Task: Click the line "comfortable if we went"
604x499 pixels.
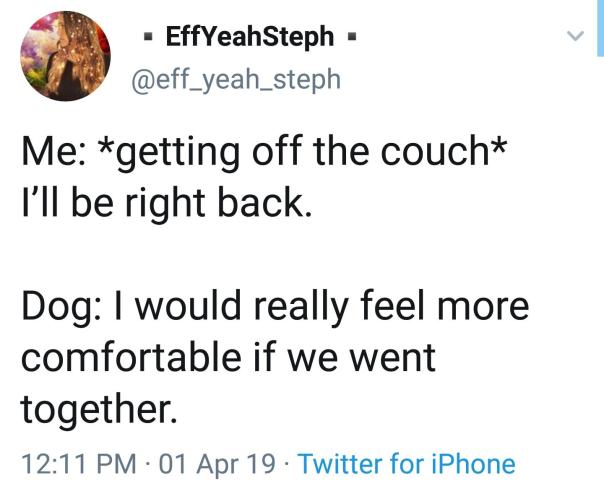Action: pyautogui.click(x=229, y=356)
